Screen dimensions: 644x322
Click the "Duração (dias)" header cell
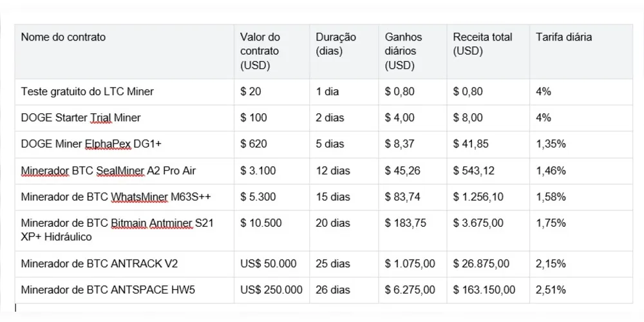point(336,44)
